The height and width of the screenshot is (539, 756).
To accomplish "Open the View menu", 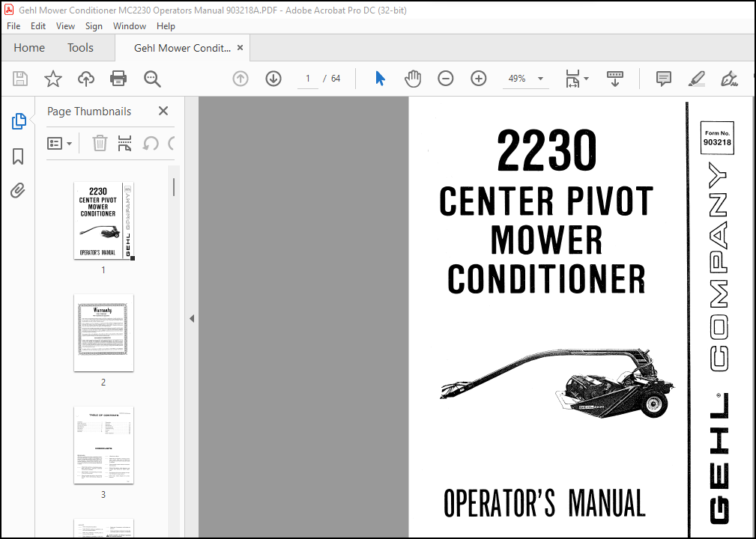I will 65,26.
